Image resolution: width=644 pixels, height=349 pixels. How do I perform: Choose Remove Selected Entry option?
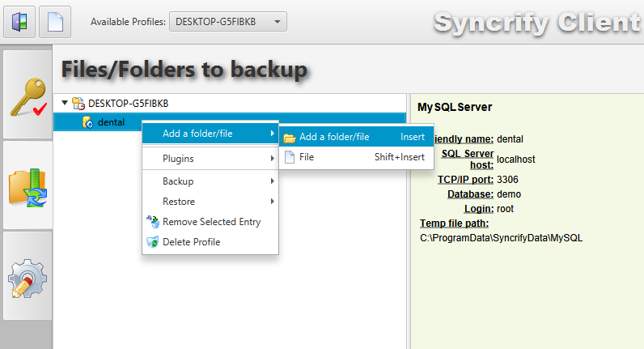(x=211, y=222)
